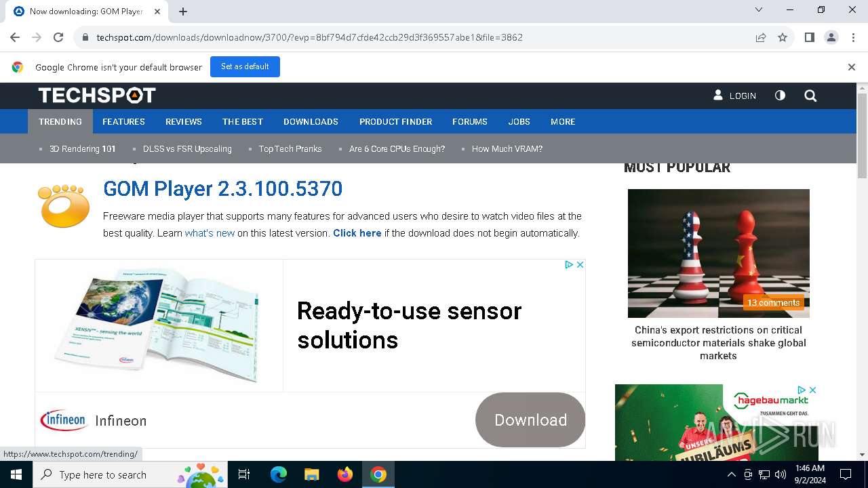Open the Chrome side panel
The height and width of the screenshot is (488, 868).
809,37
